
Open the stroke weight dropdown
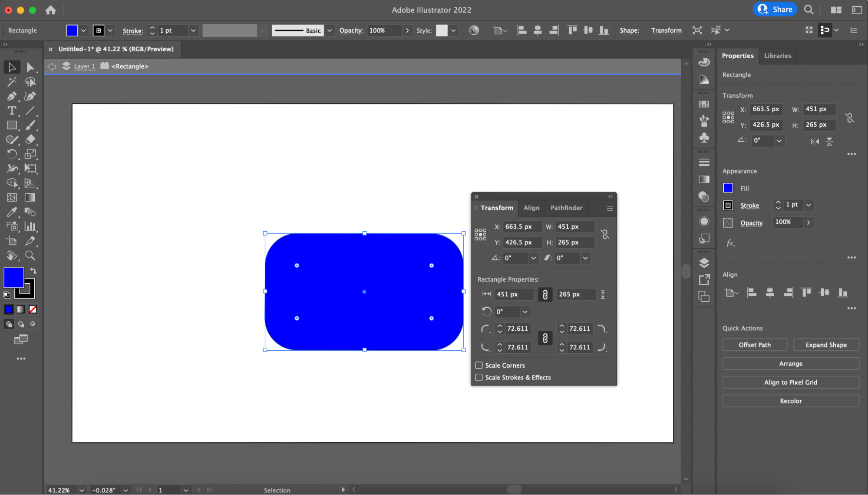click(193, 30)
